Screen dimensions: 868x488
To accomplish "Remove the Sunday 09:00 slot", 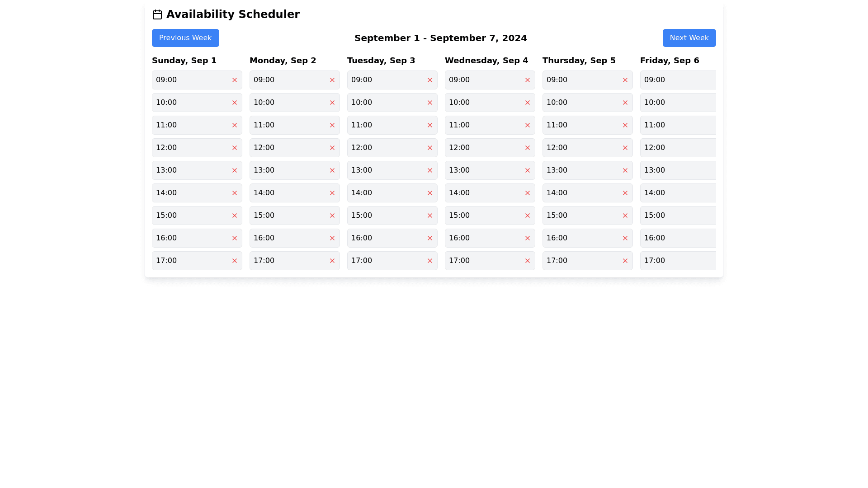I will point(234,80).
